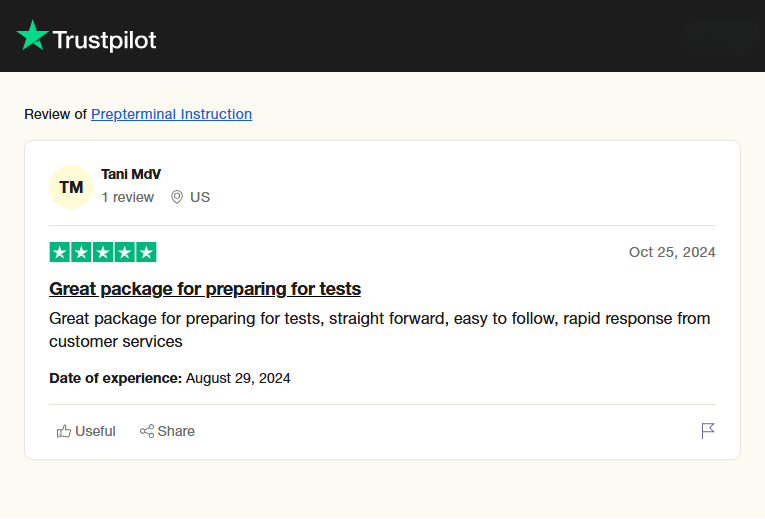The height and width of the screenshot is (519, 765).
Task: Click the first green rating star
Action: (x=59, y=252)
